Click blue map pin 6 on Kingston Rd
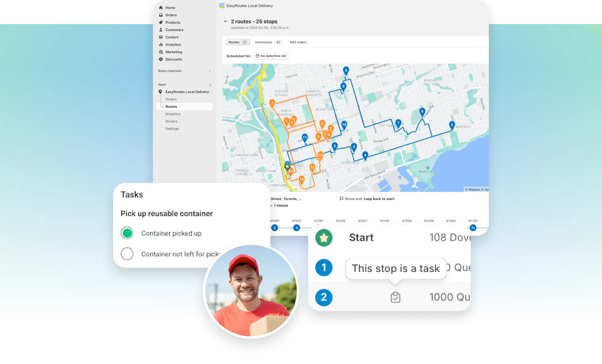The image size is (602, 364). (x=422, y=112)
